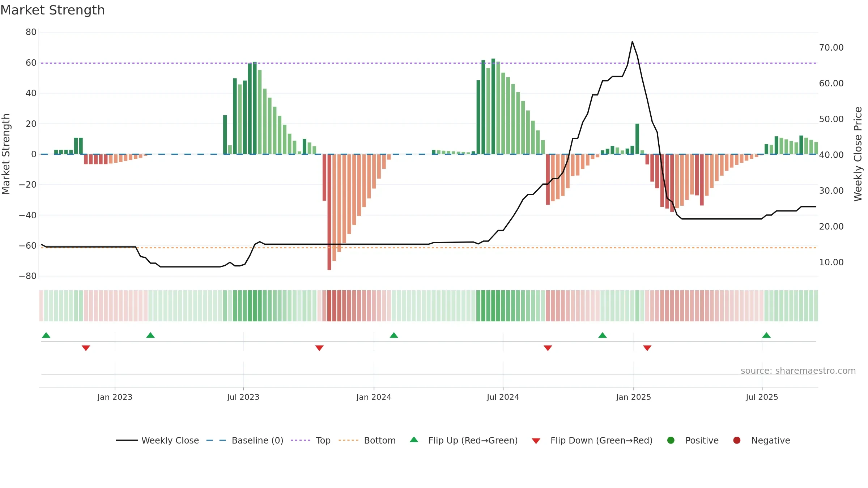Toggle the Negative legend entry
868x488 pixels.
point(761,440)
